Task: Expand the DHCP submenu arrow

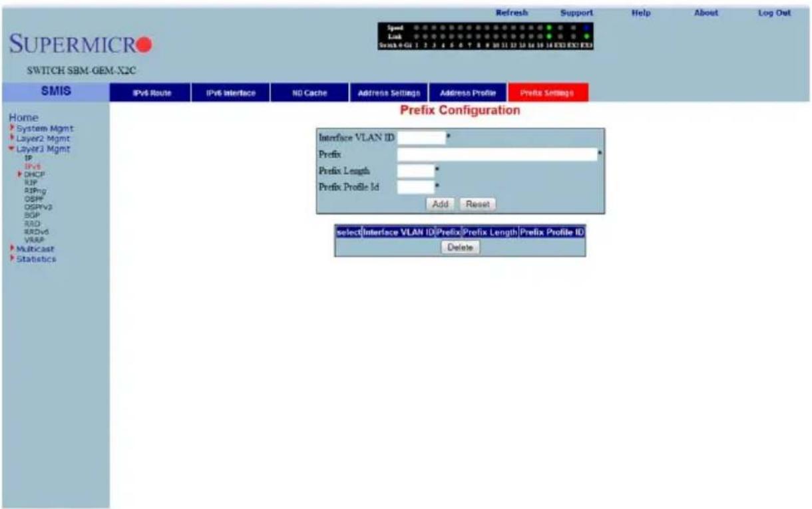Action: [x=20, y=174]
